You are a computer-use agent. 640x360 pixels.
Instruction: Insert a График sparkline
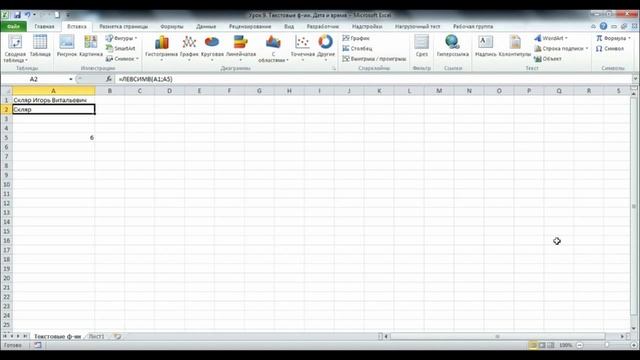click(x=356, y=38)
